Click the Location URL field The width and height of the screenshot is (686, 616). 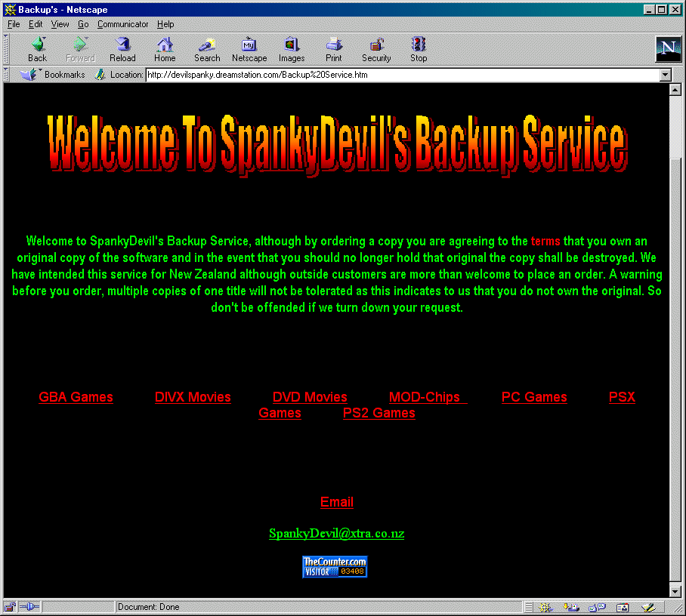point(403,75)
